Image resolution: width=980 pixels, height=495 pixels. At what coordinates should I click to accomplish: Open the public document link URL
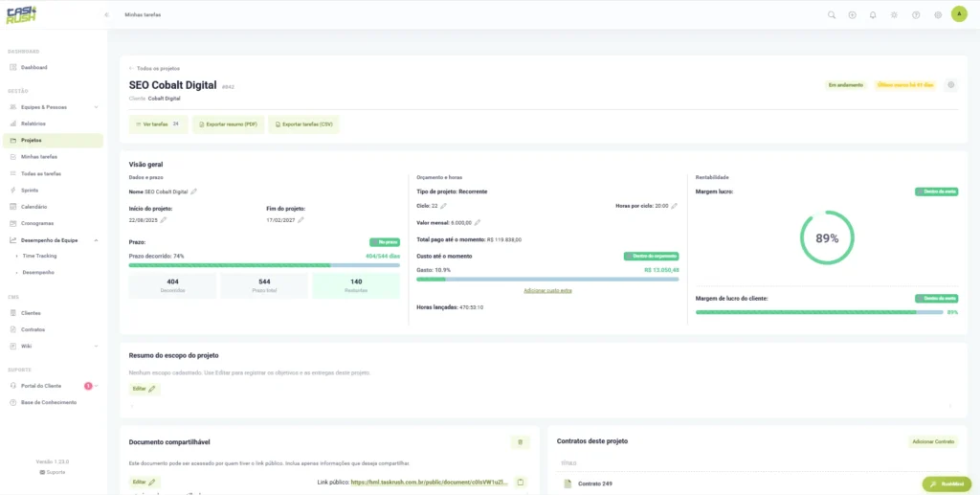click(x=430, y=483)
